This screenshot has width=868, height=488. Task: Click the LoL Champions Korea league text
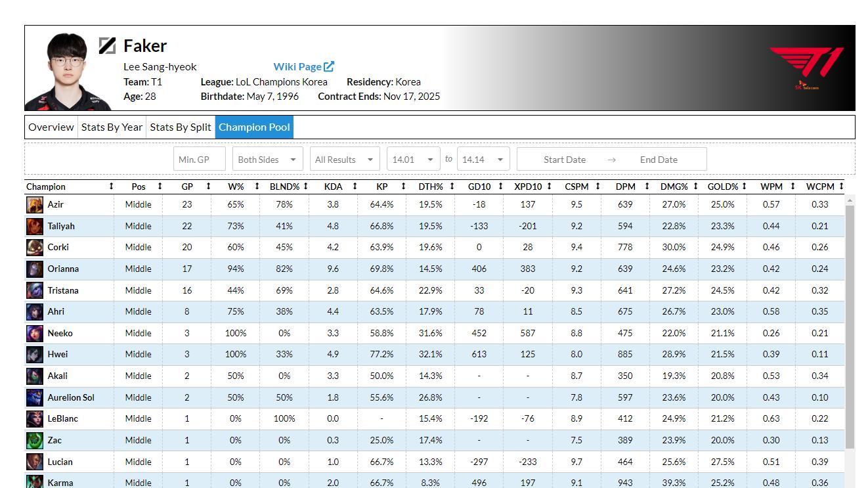coord(282,82)
